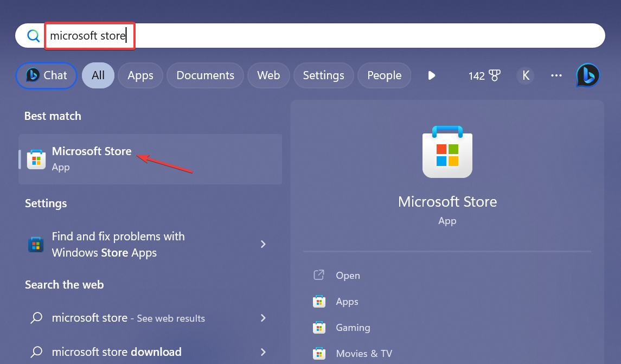621x364 pixels.
Task: Expand the "microsoft store download" chevron
Action: [x=263, y=352]
